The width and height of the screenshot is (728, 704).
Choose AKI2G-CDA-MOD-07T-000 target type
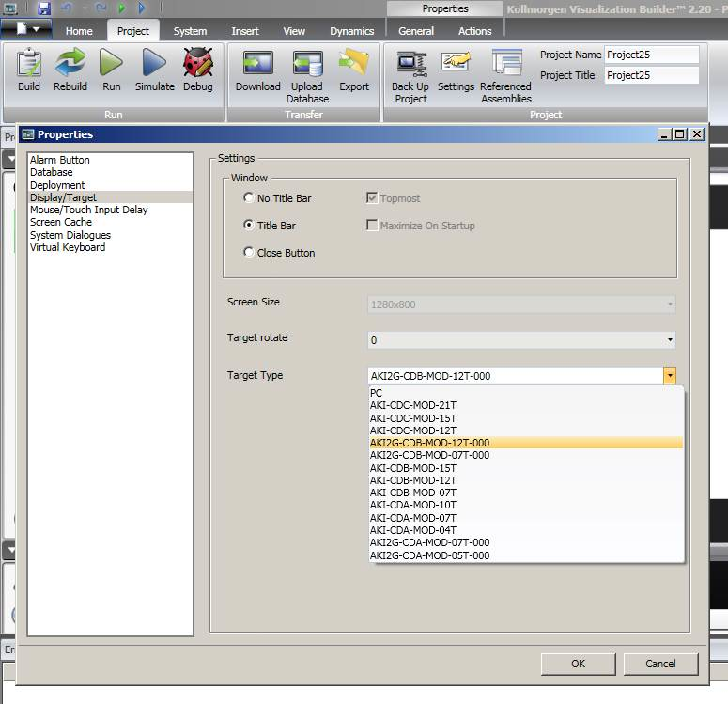click(526, 542)
